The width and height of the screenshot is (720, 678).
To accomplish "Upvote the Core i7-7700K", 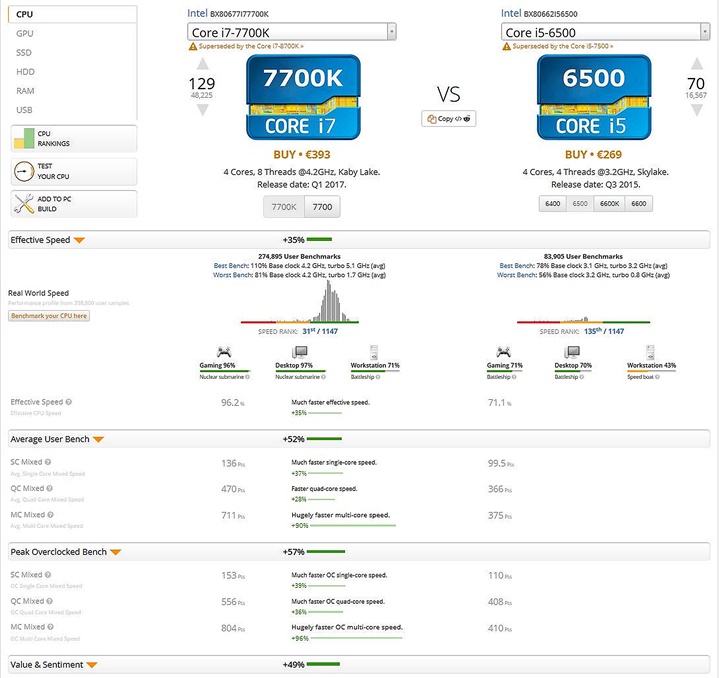I will pos(202,64).
